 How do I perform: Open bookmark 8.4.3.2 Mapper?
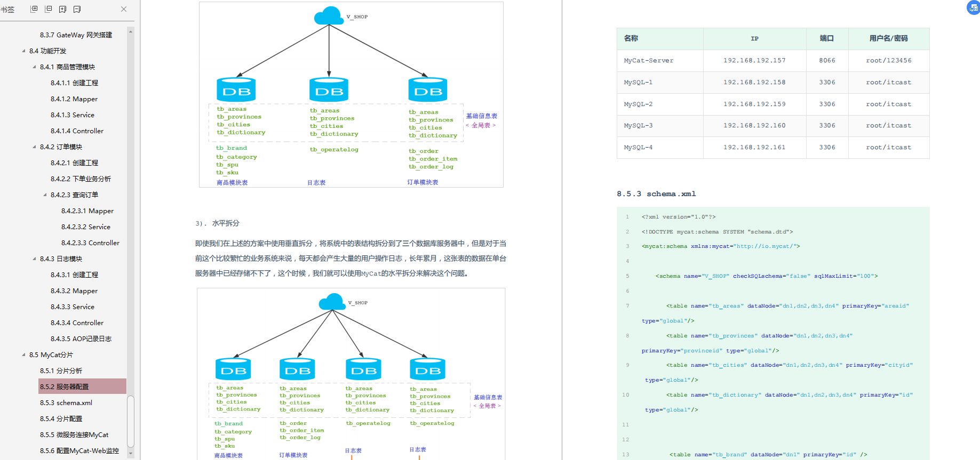pyautogui.click(x=74, y=290)
